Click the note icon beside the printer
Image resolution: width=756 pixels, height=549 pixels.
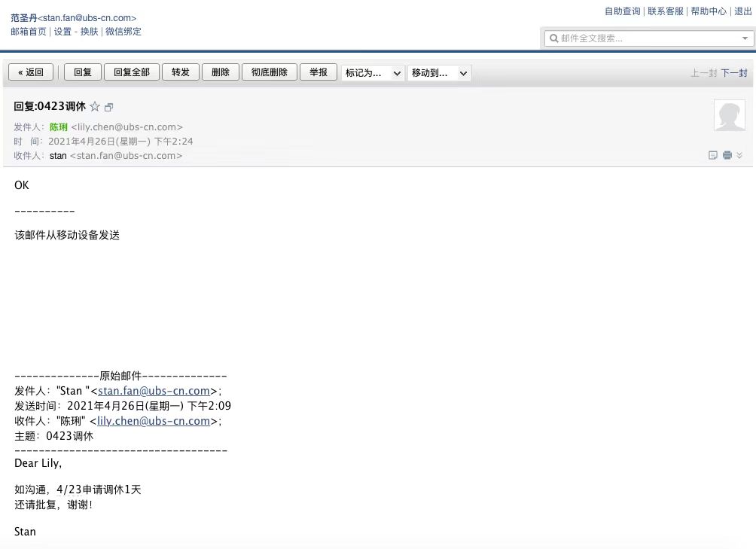[x=713, y=155]
